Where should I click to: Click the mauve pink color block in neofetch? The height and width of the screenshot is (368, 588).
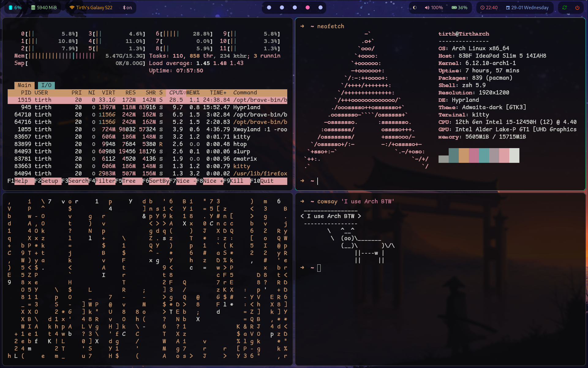[474, 155]
